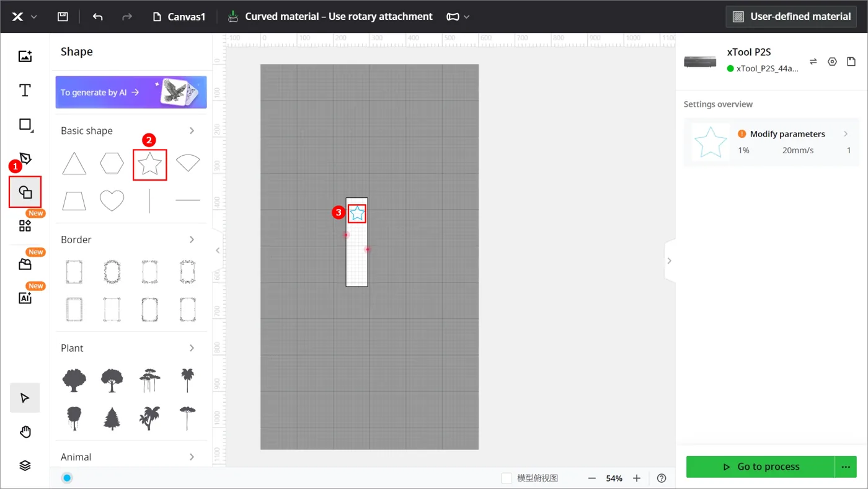The image size is (868, 489).
Task: Expand the Basic shape category
Action: point(192,131)
